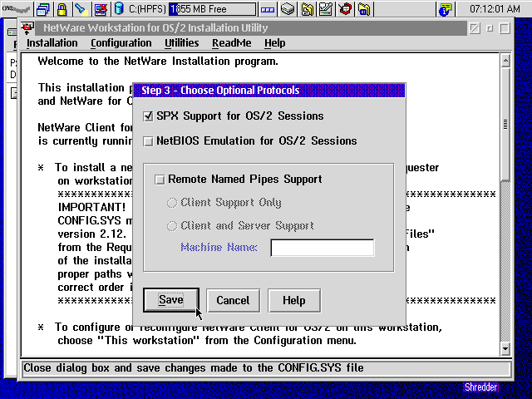Open the drives icon in WarpCenter tray

288,9
